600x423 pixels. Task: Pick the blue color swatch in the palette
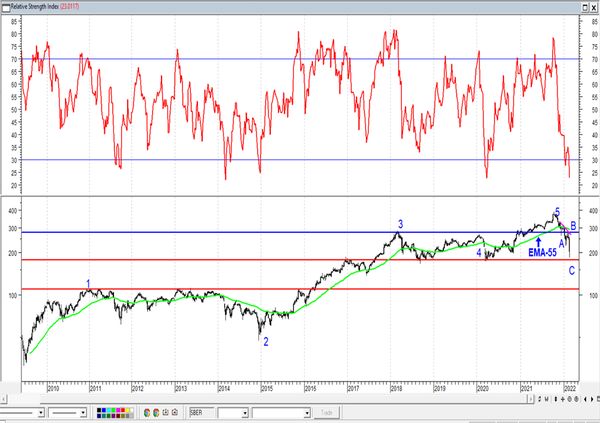coord(104,410)
